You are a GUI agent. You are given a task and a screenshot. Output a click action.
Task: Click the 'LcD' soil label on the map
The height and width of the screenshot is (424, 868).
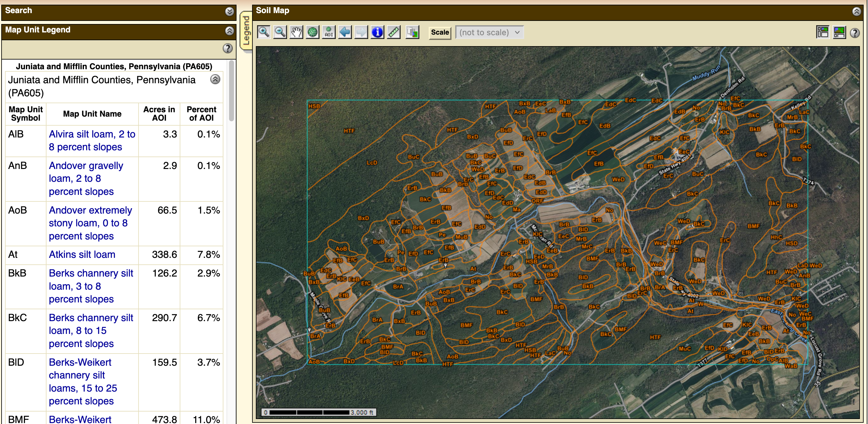click(x=372, y=163)
